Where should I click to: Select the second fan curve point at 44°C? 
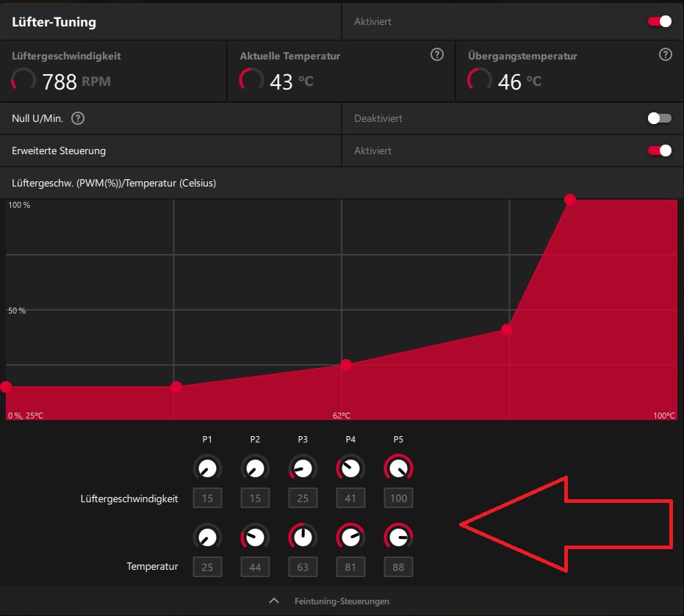pos(176,387)
